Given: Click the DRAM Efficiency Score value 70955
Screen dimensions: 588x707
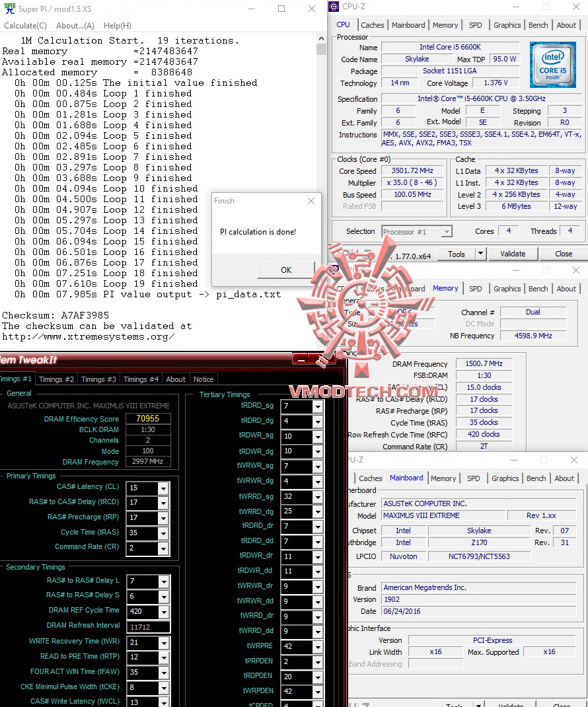Looking at the screenshot, I should (148, 418).
